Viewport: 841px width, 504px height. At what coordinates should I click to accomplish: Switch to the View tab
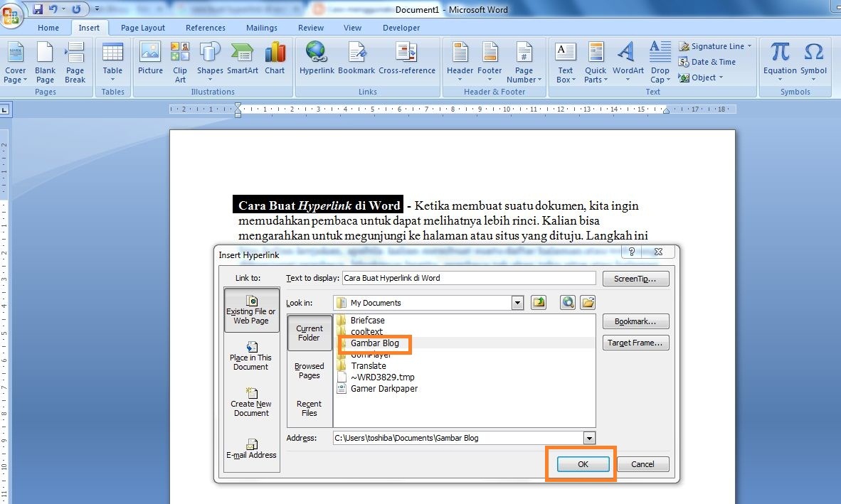(352, 28)
